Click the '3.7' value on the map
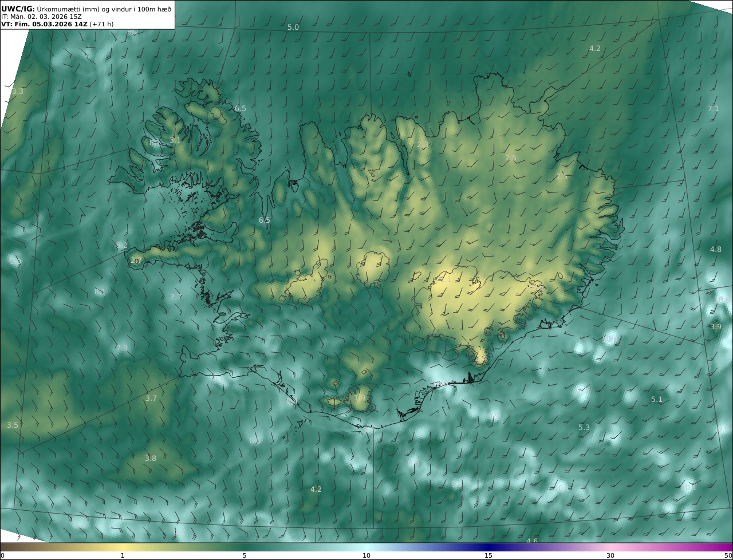Viewport: 733px width, 560px height. (x=151, y=399)
